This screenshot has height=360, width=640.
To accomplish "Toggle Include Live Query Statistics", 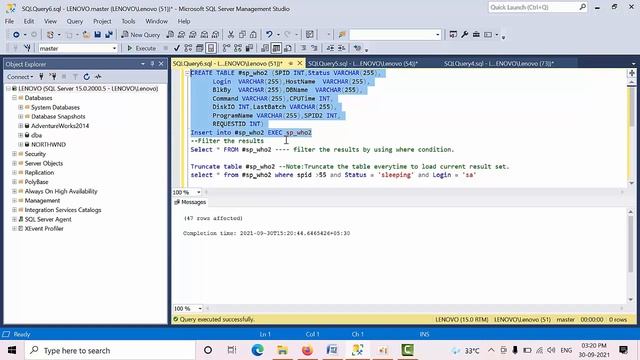I will pos(238,48).
